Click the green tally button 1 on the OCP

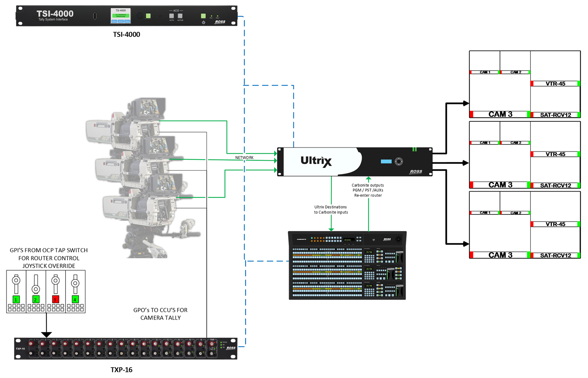point(16,299)
